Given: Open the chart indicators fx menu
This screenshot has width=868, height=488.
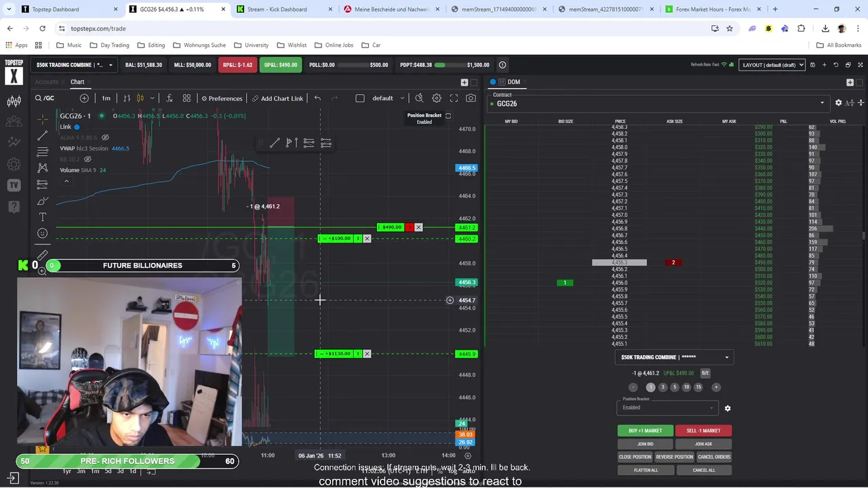Looking at the screenshot, I should pyautogui.click(x=169, y=98).
